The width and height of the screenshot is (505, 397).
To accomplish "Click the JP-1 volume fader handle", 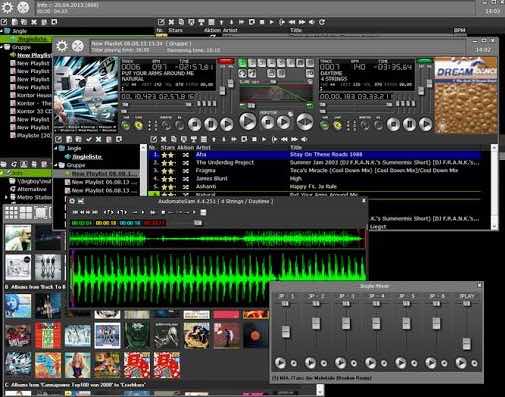I will [286, 332].
